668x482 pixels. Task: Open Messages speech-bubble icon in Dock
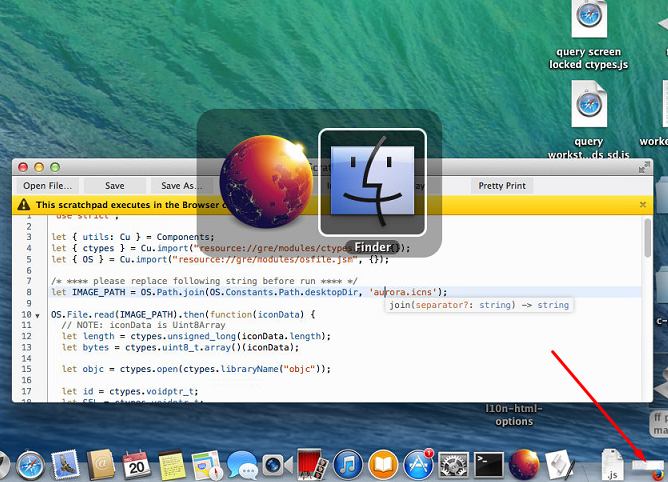pos(242,465)
